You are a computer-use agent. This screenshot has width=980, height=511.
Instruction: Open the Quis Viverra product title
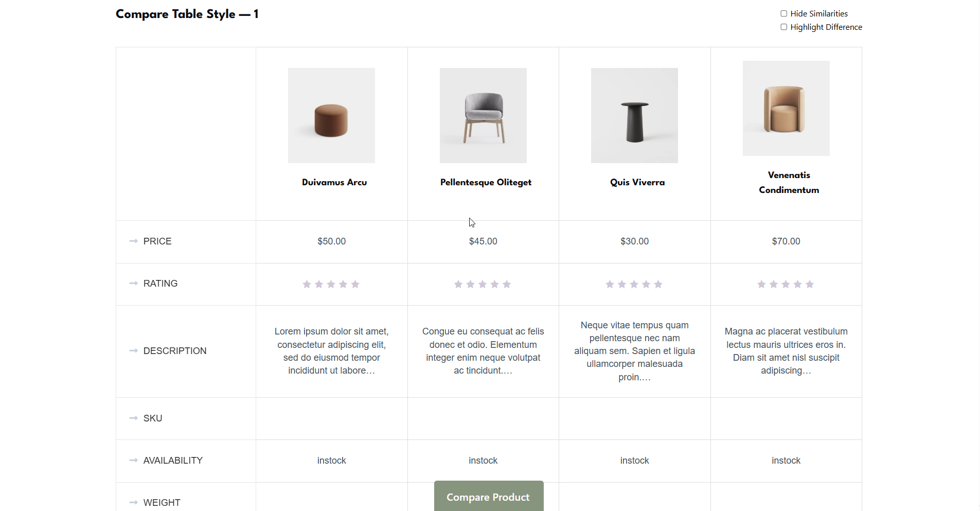(637, 182)
